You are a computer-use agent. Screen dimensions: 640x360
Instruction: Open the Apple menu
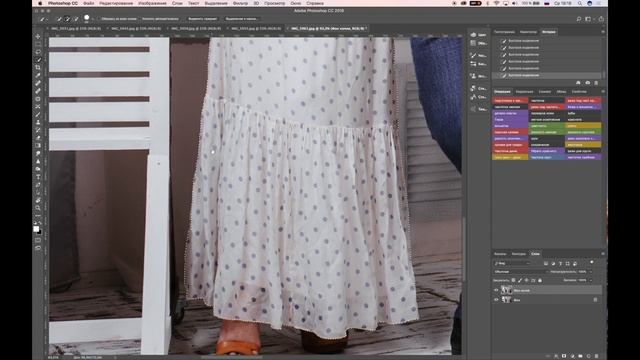point(40,3)
